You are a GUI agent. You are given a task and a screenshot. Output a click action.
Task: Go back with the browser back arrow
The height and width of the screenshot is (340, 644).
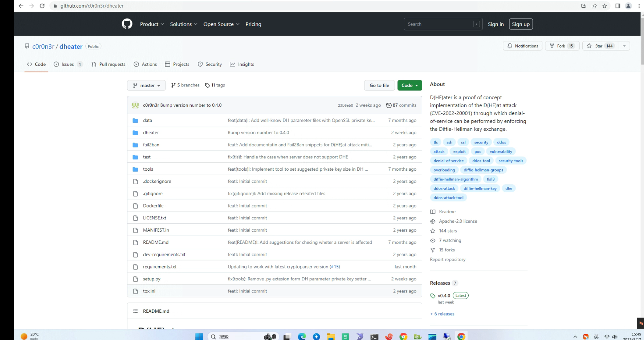pos(21,6)
